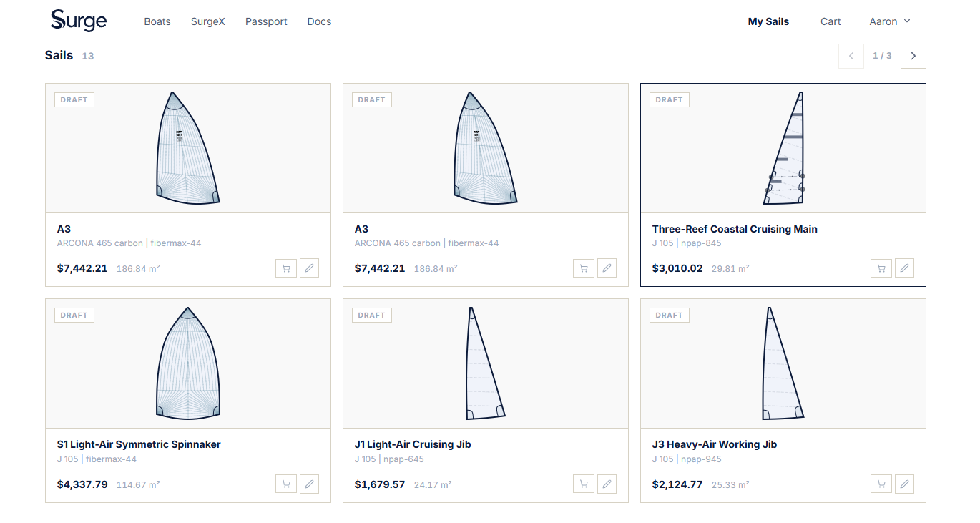Add J1 Light-Air Cruising Jib to cart
The height and width of the screenshot is (523, 980).
click(584, 484)
